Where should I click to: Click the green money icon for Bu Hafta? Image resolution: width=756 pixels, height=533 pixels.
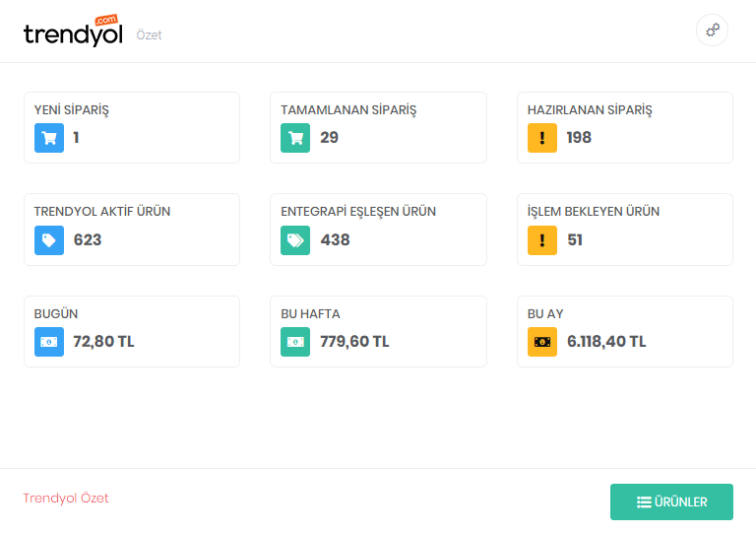tap(295, 342)
